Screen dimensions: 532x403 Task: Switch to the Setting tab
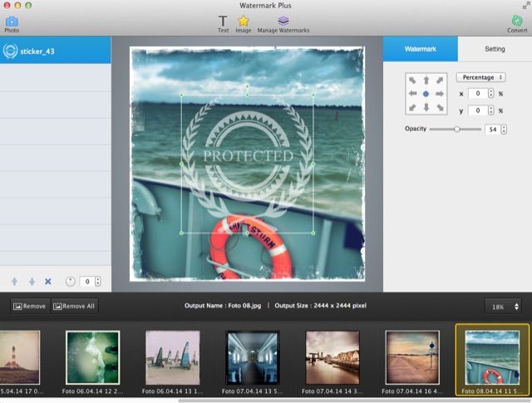495,49
